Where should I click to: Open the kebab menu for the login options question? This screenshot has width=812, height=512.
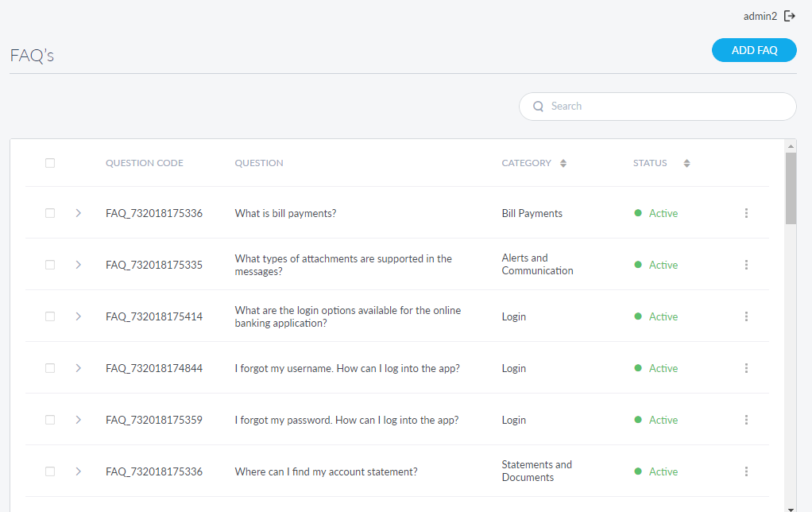pos(746,316)
